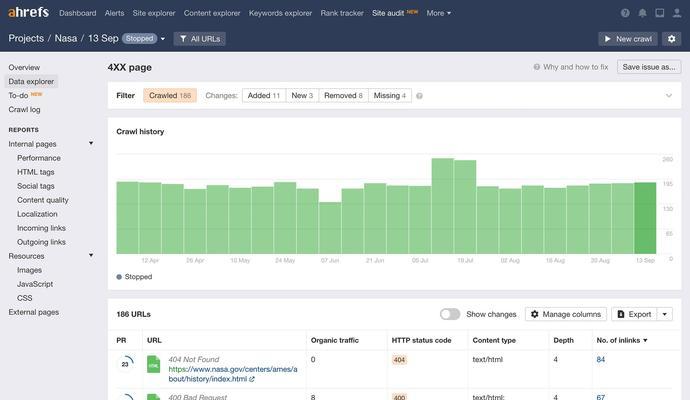
Task: Open Outgoing links report
Action: [x=41, y=242]
